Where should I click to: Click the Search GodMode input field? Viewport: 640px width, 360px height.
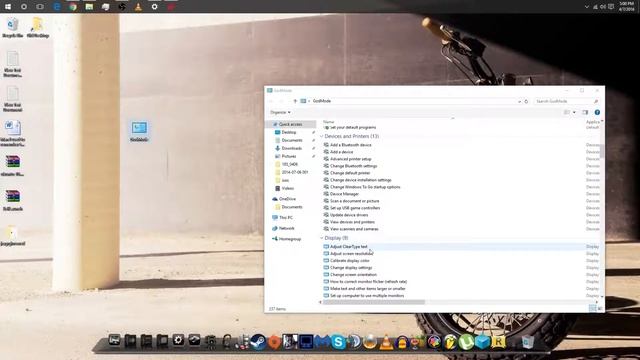pos(566,101)
